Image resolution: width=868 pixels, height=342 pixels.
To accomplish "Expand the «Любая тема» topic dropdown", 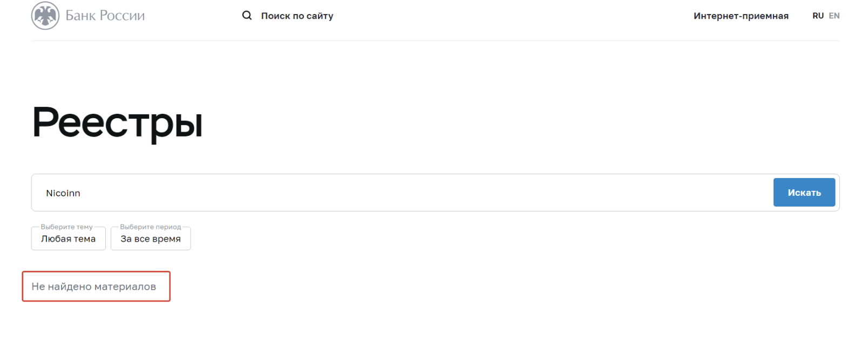I will pyautogui.click(x=69, y=238).
